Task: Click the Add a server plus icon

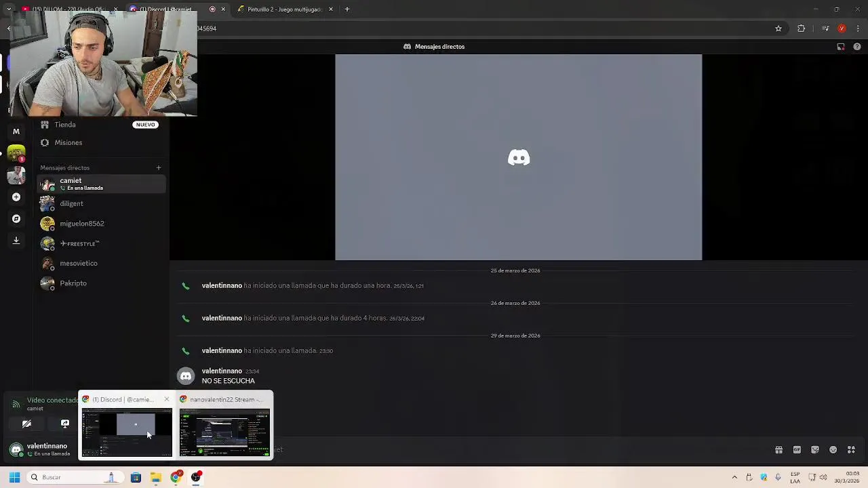Action: 16,197
